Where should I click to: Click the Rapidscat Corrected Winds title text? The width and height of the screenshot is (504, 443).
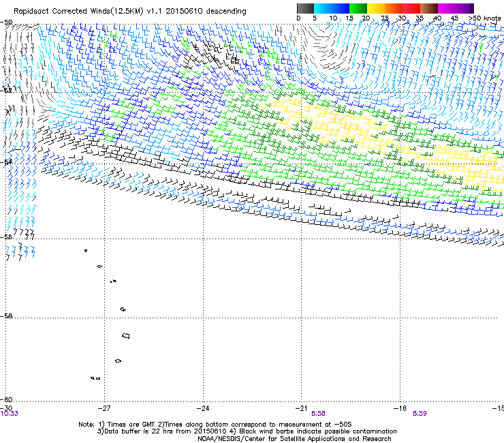130,12
